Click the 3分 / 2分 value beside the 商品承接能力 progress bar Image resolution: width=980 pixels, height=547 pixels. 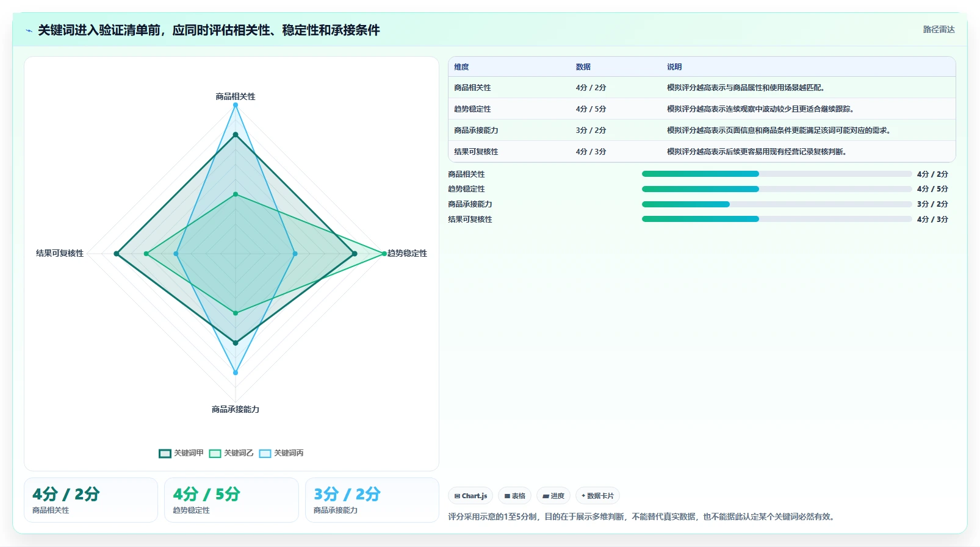932,204
